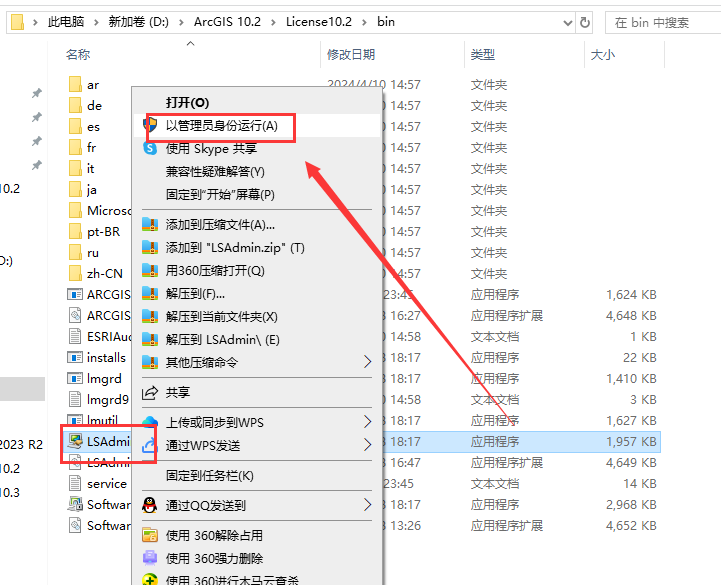Select the ja folder row
This screenshot has height=585, width=721.
[91, 189]
